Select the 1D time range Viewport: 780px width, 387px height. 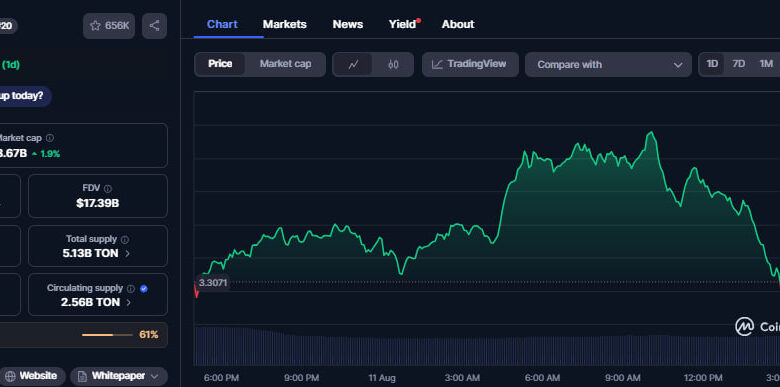coord(712,64)
